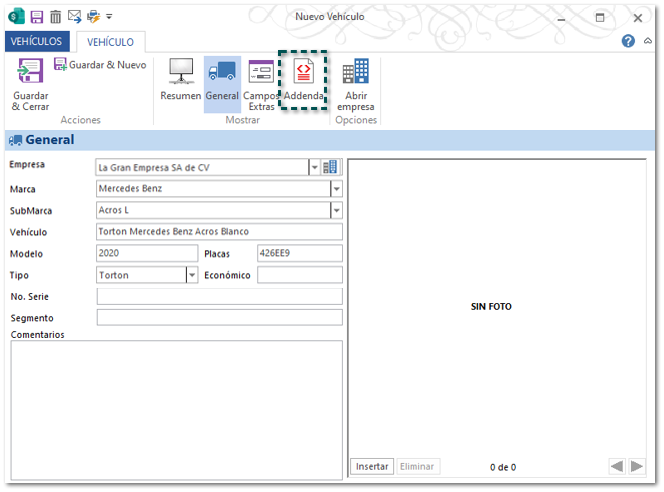
Task: Close the Nuevo Vehículo window
Action: click(638, 18)
